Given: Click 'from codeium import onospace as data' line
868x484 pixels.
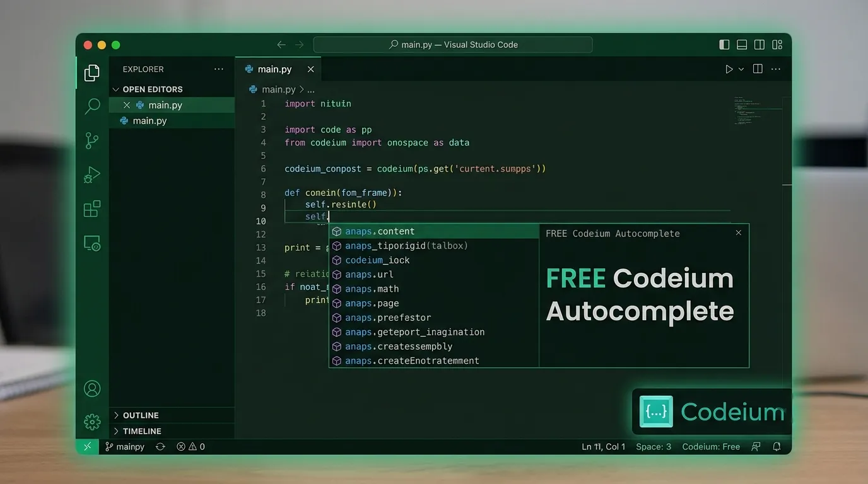Looking at the screenshot, I should click(377, 143).
